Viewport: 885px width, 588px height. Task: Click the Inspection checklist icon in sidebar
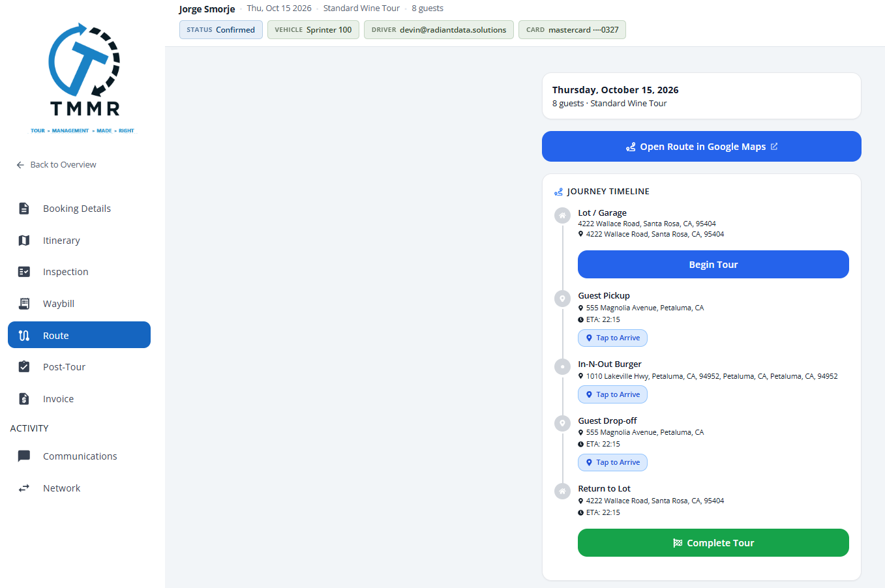(x=24, y=272)
